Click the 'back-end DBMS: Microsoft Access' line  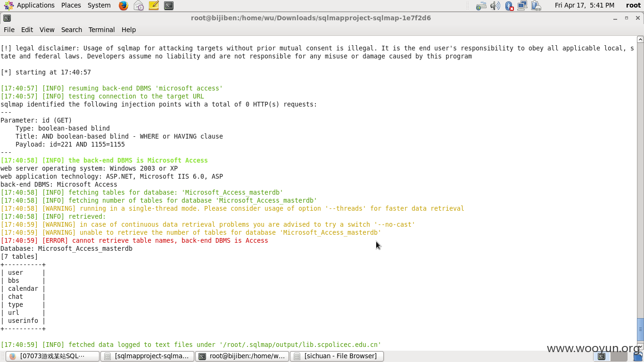[59, 184]
